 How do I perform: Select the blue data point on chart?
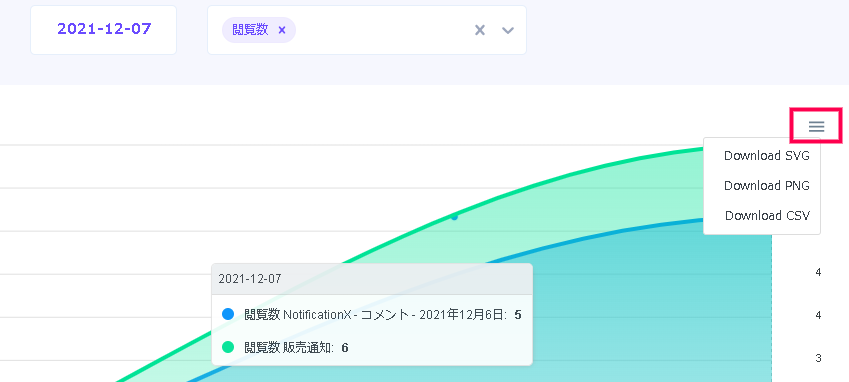pos(454,218)
